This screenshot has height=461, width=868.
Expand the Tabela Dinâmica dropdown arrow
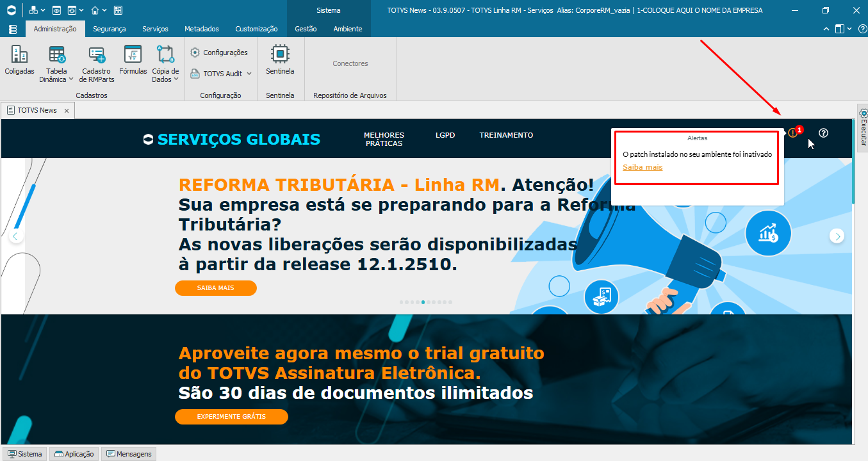click(70, 80)
